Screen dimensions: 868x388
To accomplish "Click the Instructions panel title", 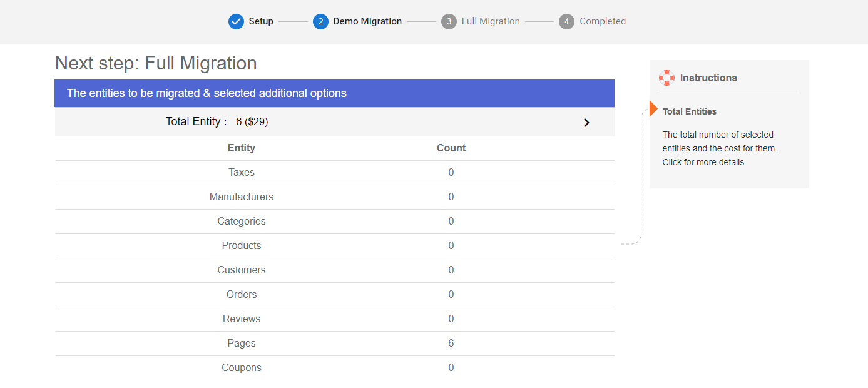I will [708, 78].
